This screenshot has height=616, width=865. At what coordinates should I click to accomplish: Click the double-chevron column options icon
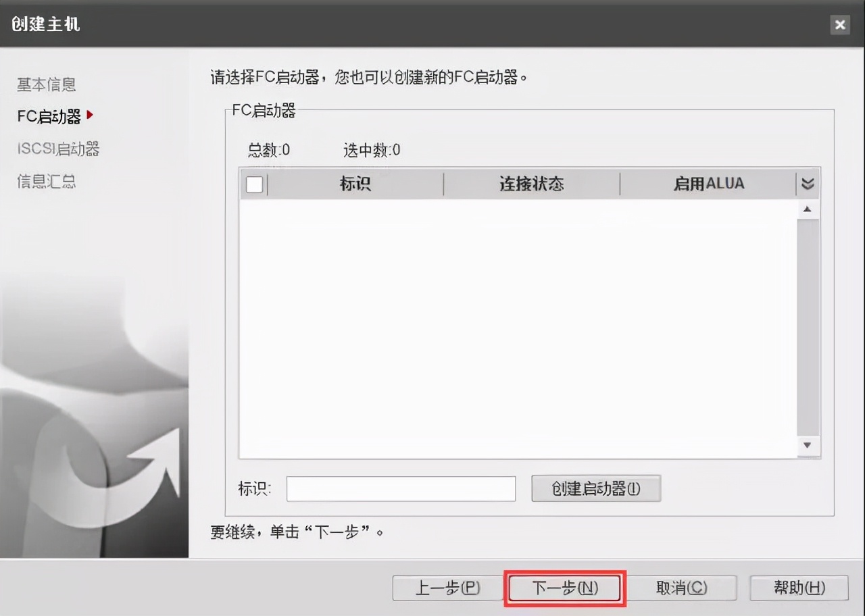pyautogui.click(x=808, y=183)
